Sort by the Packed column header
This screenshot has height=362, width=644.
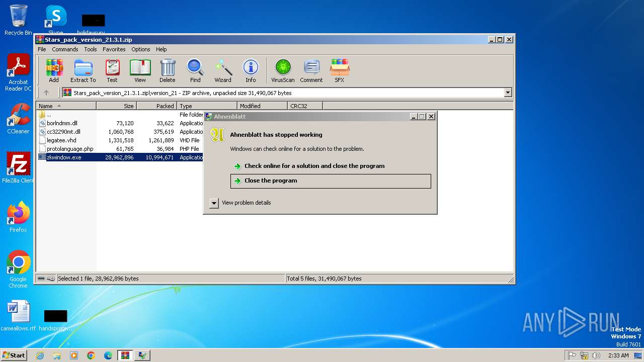point(157,106)
